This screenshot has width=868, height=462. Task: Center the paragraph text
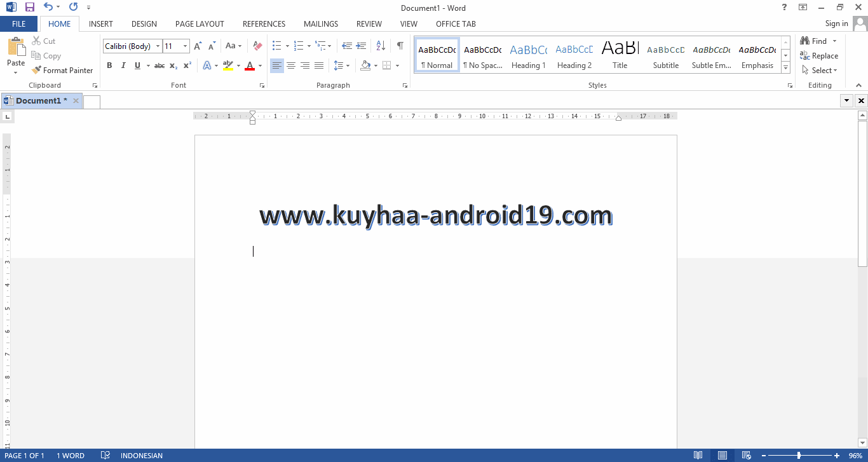291,65
